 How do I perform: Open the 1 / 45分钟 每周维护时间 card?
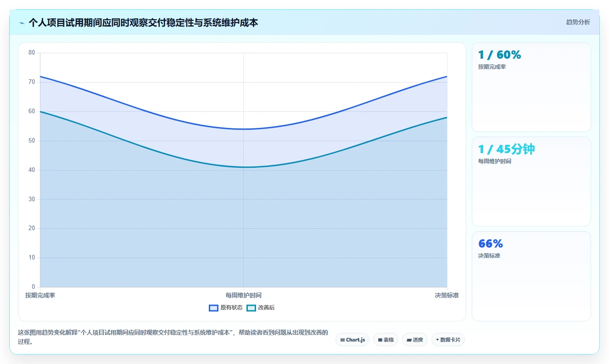tap(531, 182)
